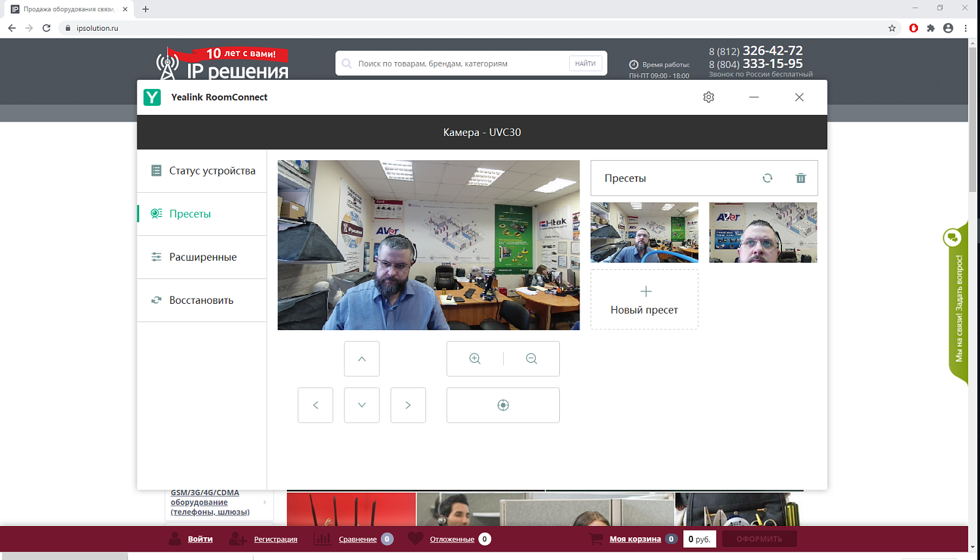The image size is (980, 560).
Task: Select the second close-up preset thumbnail
Action: tap(762, 233)
